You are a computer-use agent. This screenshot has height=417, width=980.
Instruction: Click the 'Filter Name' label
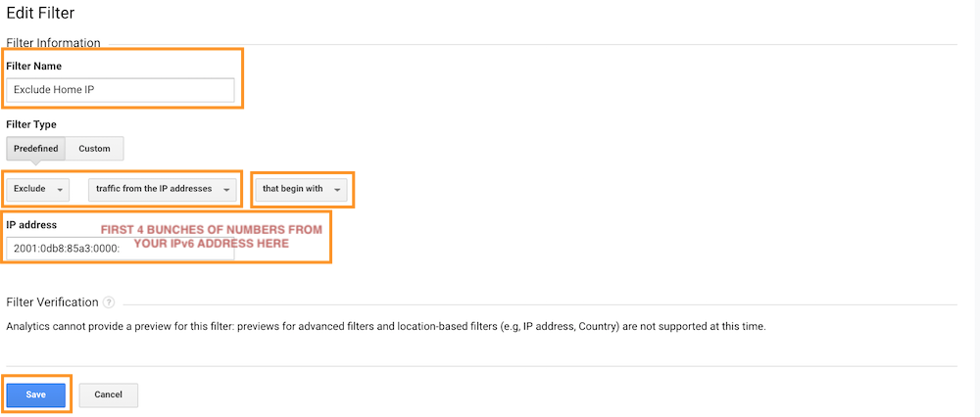(33, 66)
